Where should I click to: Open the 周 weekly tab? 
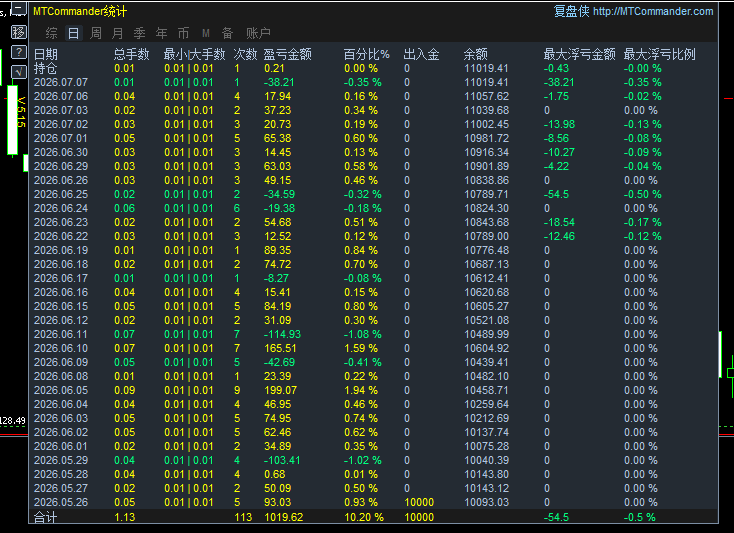click(x=96, y=33)
